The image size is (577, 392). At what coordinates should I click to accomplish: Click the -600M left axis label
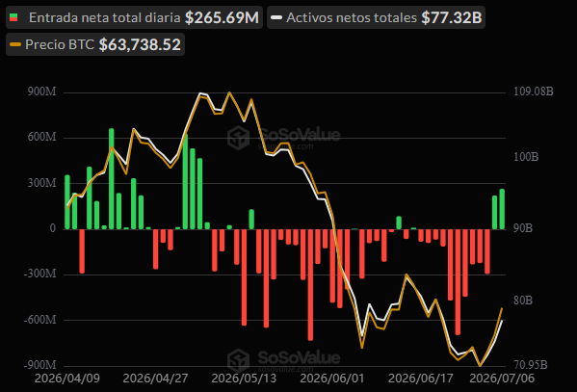(x=40, y=320)
